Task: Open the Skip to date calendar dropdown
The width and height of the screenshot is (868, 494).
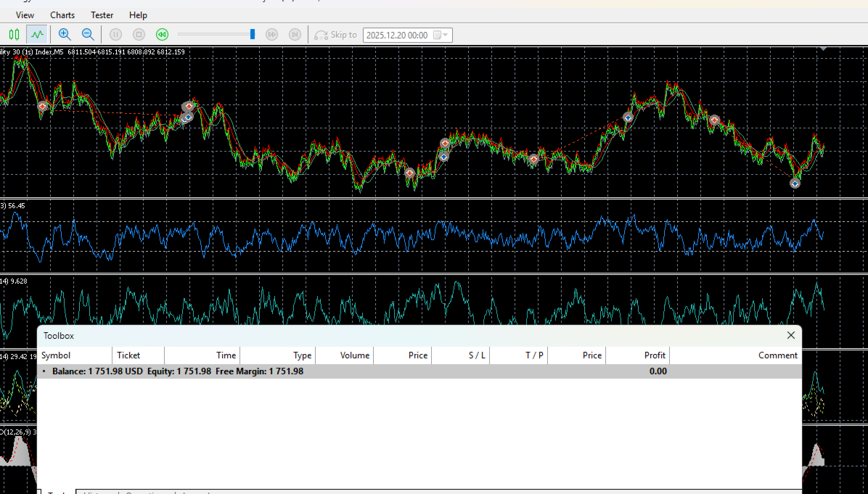Action: click(441, 35)
